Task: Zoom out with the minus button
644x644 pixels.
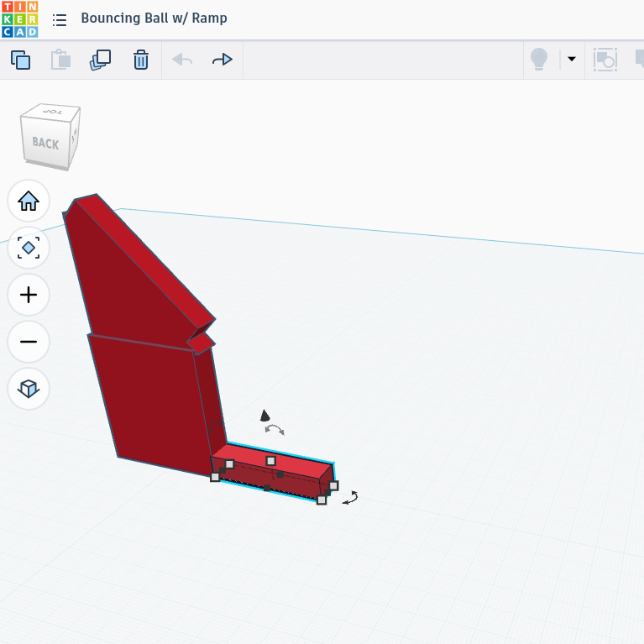Action: (x=29, y=342)
